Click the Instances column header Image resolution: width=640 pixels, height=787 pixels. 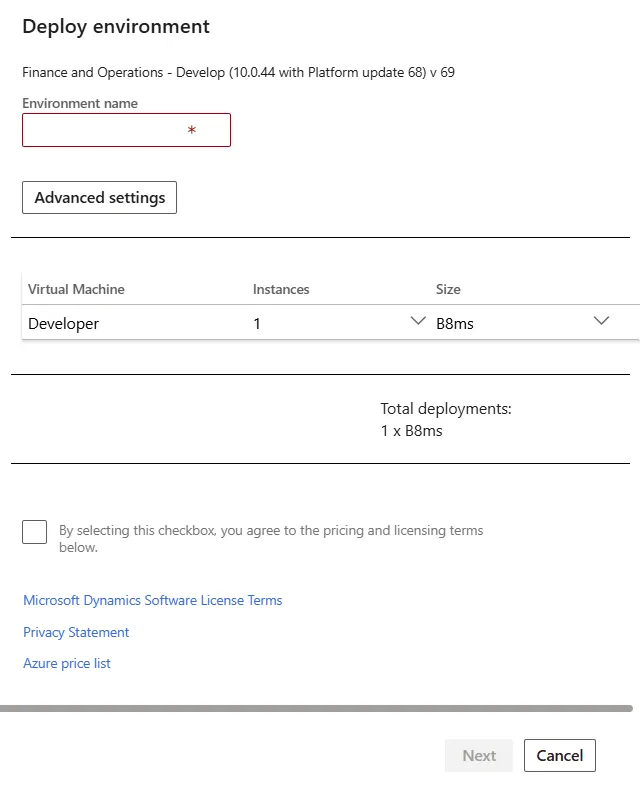[281, 289]
